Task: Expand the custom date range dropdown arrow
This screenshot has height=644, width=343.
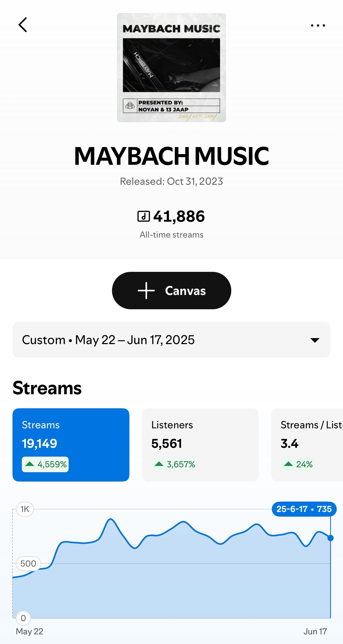Action: [x=315, y=340]
